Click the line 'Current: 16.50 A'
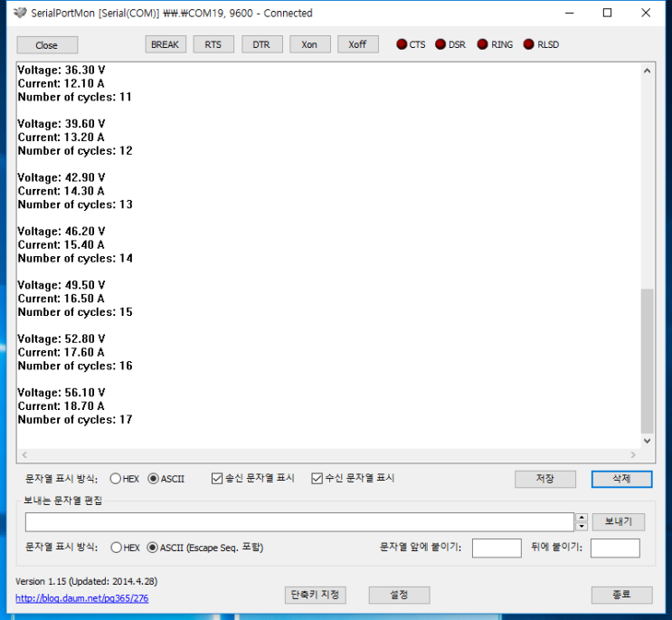This screenshot has width=672, height=620. [61, 299]
